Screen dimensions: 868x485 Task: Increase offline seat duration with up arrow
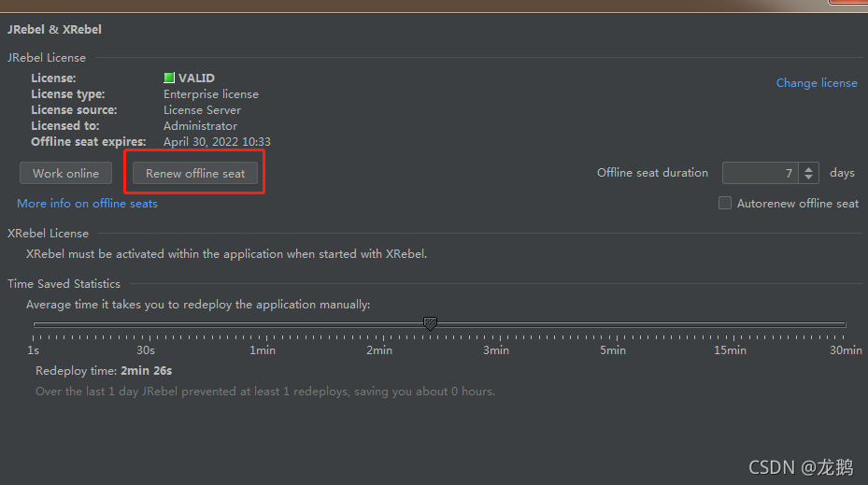[809, 169]
